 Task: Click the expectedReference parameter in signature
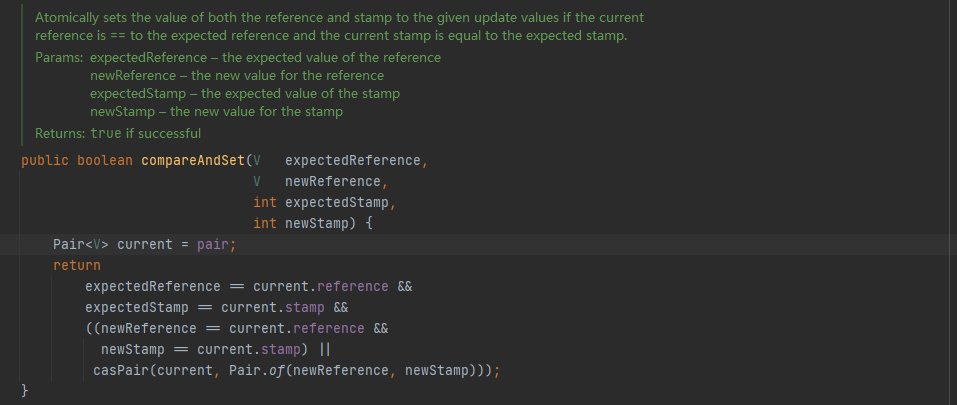coord(353,160)
